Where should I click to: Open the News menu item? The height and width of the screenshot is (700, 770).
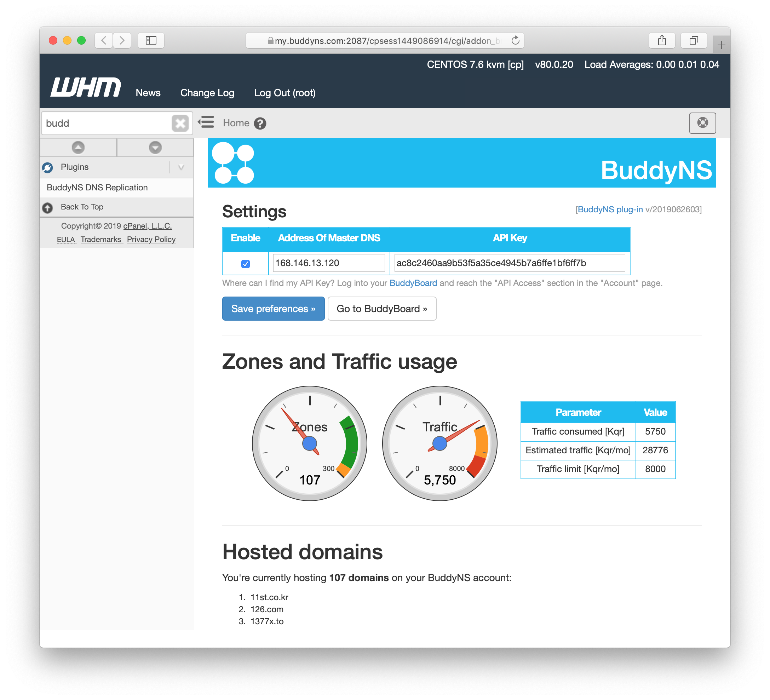[148, 93]
